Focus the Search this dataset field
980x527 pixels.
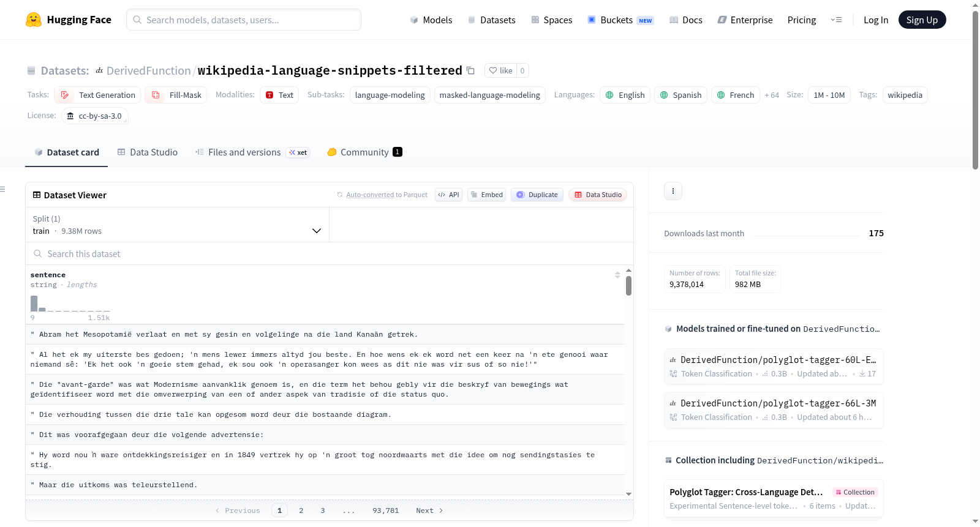pyautogui.click(x=330, y=253)
